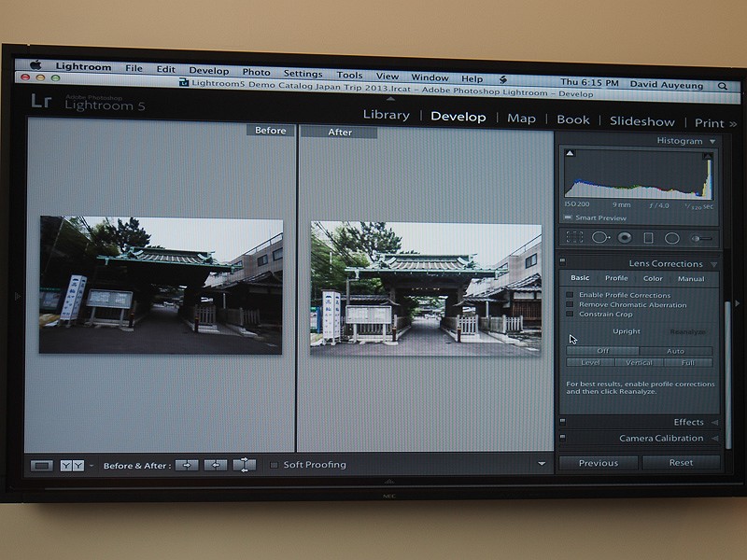
Task: Open the Settings menu
Action: [x=303, y=74]
